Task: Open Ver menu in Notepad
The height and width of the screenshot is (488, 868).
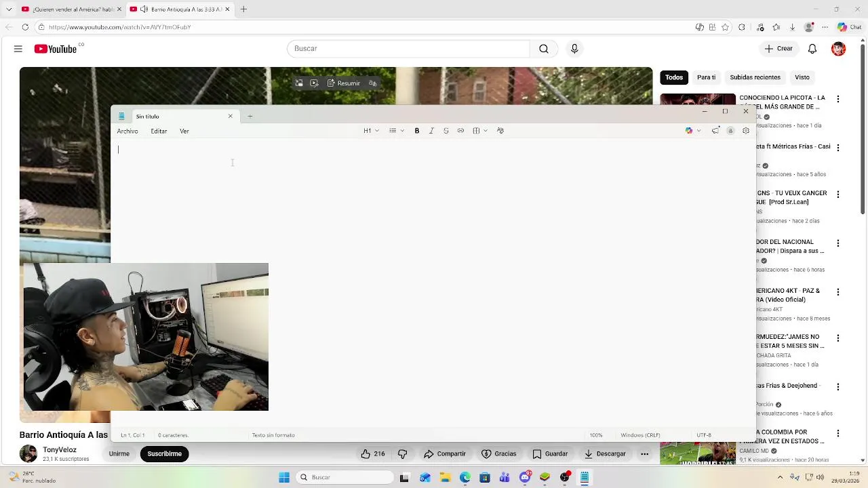Action: click(x=184, y=131)
